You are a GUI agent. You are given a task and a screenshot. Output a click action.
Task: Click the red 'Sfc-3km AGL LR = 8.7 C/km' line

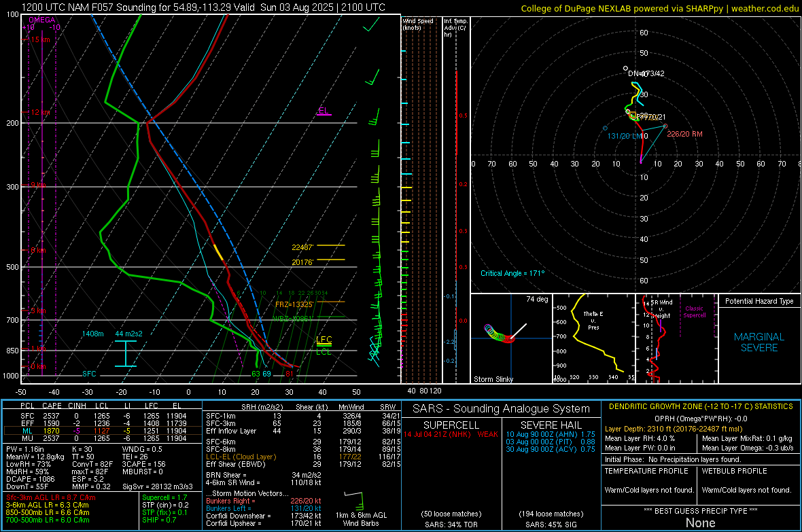pyautogui.click(x=51, y=497)
